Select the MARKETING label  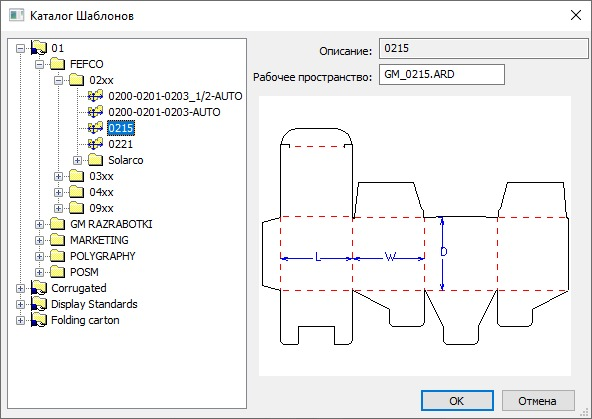pyautogui.click(x=99, y=240)
